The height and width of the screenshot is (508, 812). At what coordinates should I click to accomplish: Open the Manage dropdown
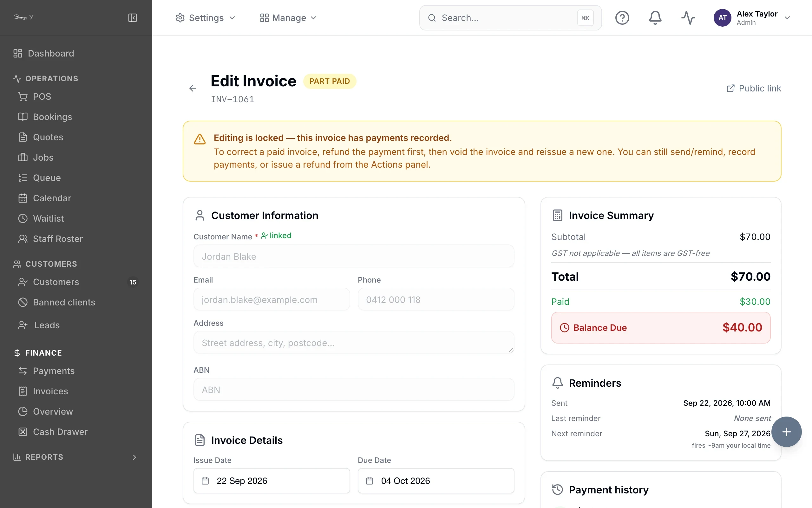click(288, 18)
